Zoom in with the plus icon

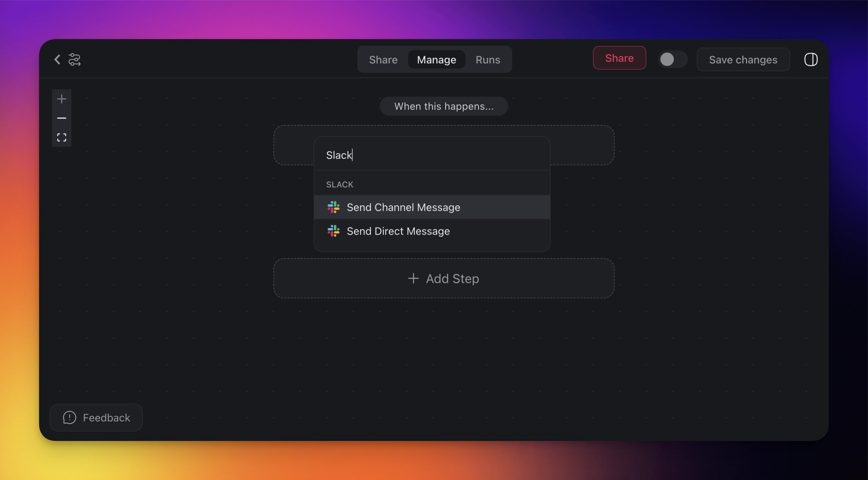coord(61,99)
